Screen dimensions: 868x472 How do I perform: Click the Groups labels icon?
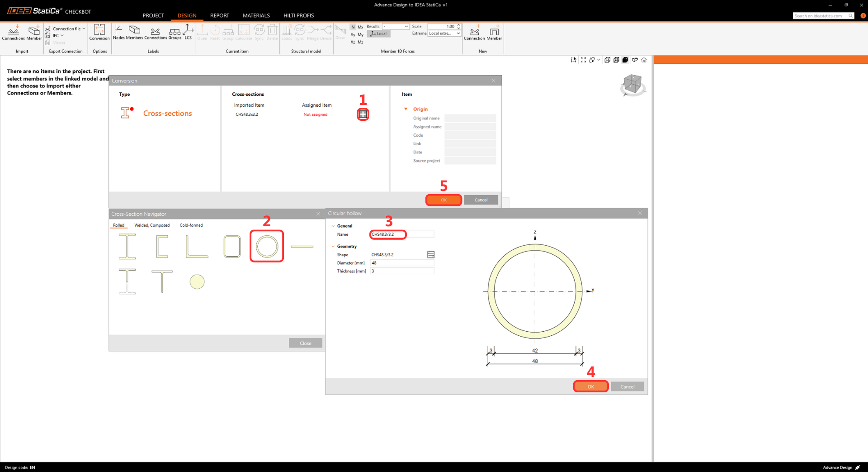pyautogui.click(x=175, y=32)
